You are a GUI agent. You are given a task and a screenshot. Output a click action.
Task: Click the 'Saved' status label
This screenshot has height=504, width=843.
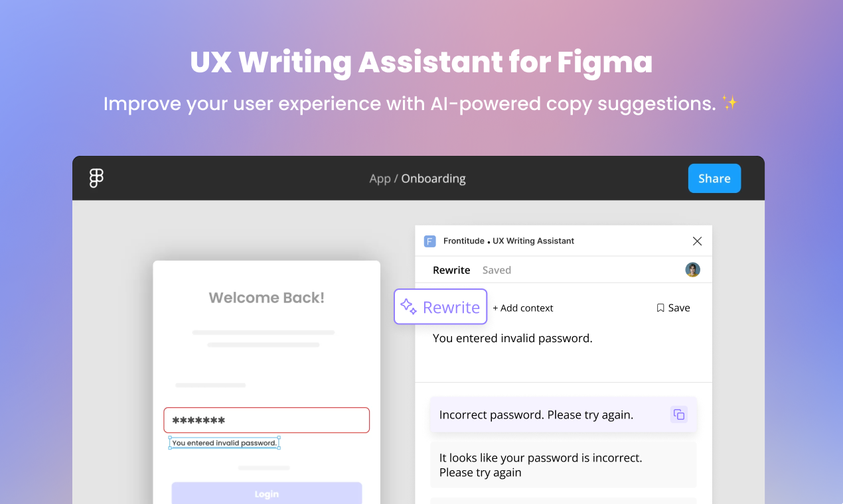tap(497, 270)
